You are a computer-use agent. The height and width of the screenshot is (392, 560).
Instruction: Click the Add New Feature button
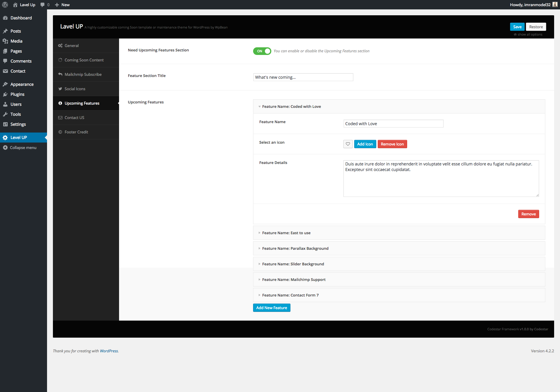272,308
